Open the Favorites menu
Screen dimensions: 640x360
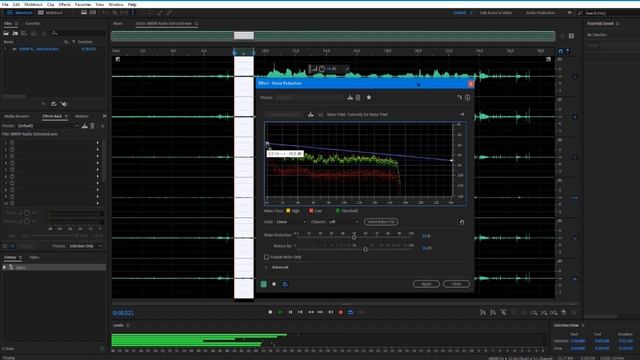click(83, 4)
